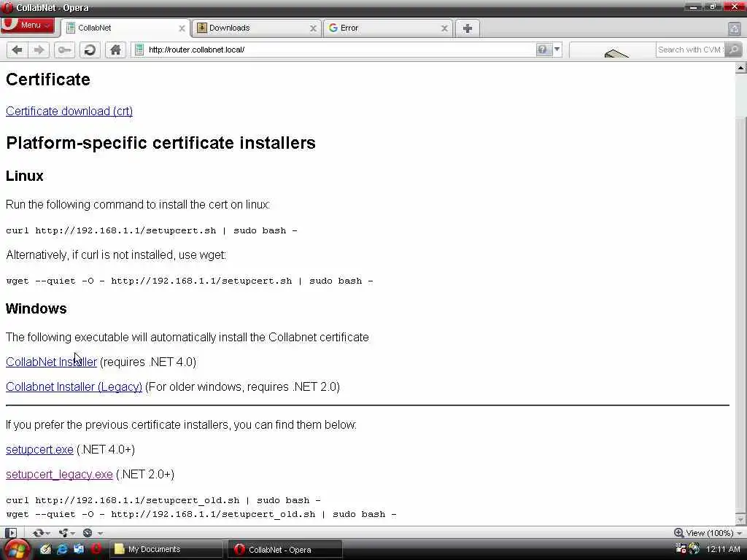The image size is (747, 560).
Task: Close the CollabNet tab
Action: (x=182, y=28)
